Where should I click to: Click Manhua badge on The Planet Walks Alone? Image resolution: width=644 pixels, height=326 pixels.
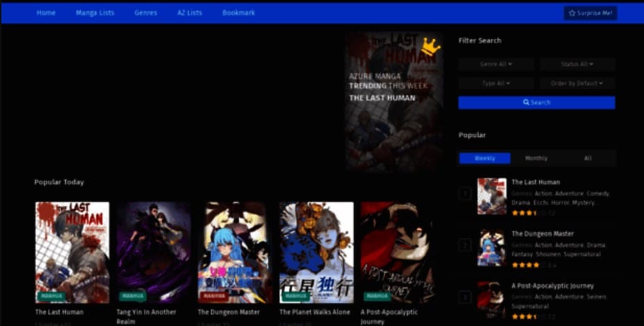click(x=295, y=296)
